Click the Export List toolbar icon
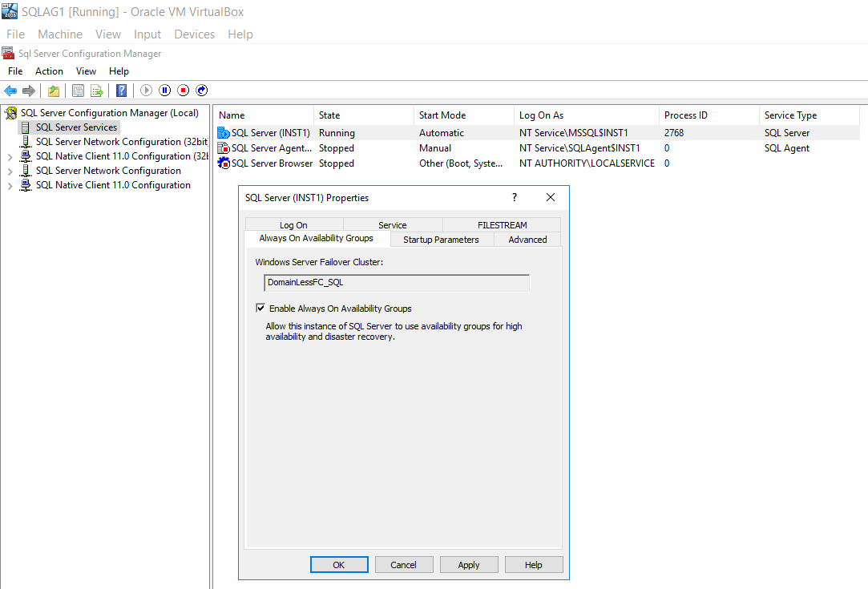 pyautogui.click(x=96, y=90)
